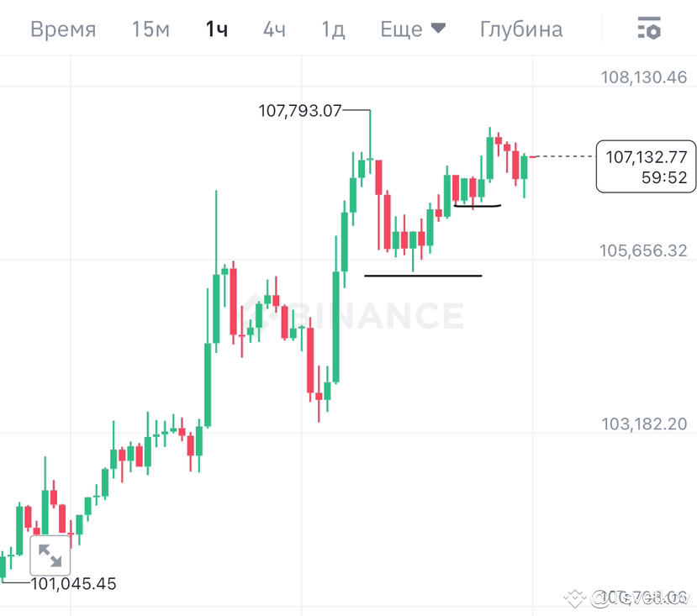Select the Время chart mode
Viewport: 697px width, 616px height.
pos(62,29)
